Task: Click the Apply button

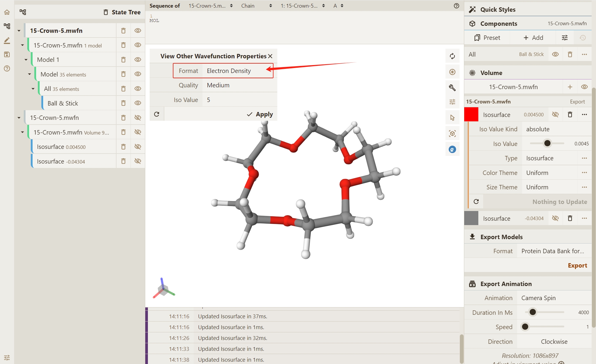Action: pos(260,114)
